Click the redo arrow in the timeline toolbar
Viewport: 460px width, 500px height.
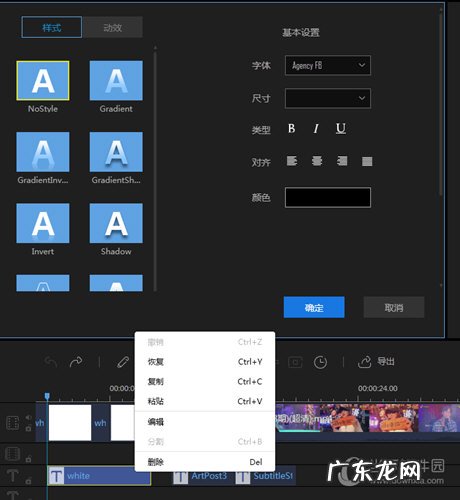pyautogui.click(x=76, y=362)
